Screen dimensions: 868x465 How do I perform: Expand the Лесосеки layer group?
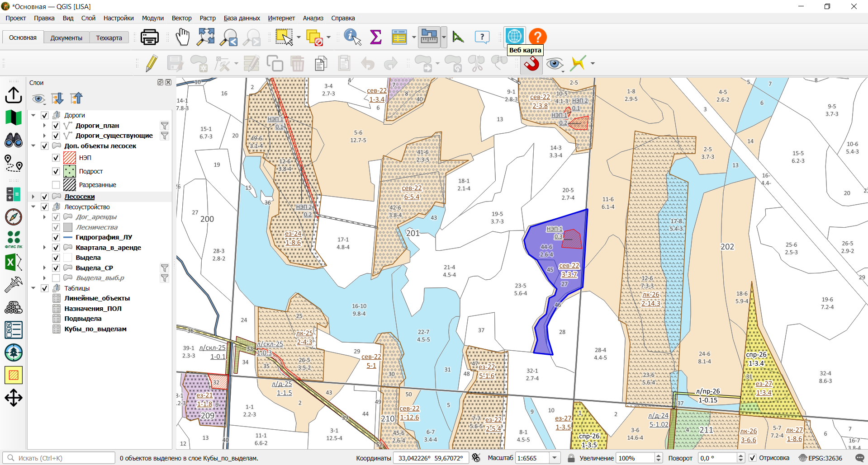pos(33,197)
